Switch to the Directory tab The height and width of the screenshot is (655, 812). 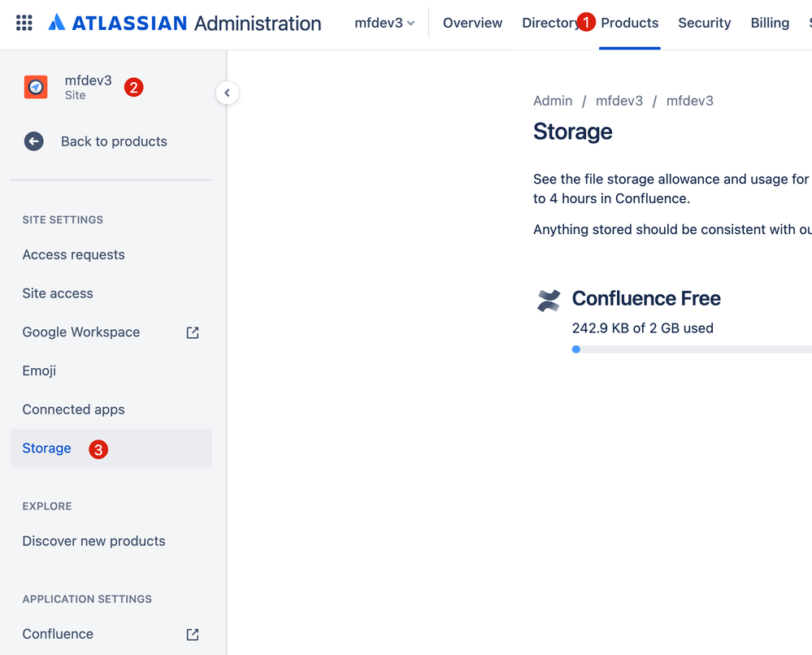point(551,23)
